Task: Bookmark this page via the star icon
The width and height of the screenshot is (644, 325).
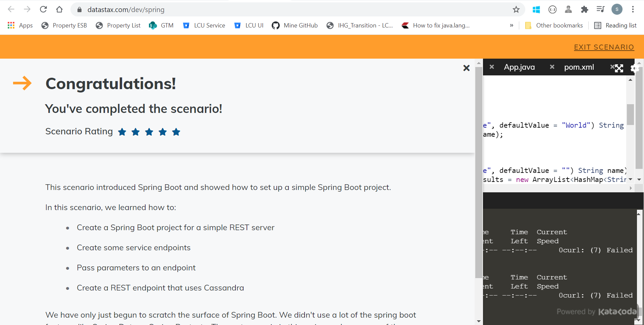Action: [x=516, y=9]
